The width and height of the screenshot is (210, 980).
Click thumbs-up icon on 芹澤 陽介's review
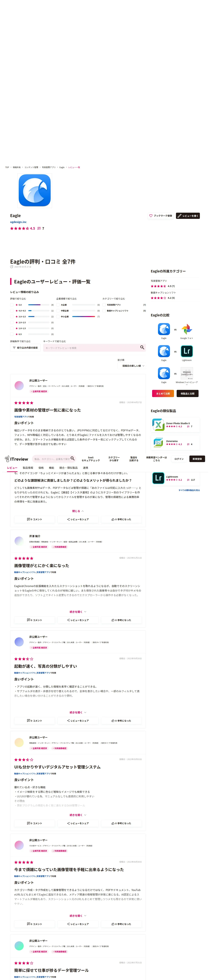[113, 620]
